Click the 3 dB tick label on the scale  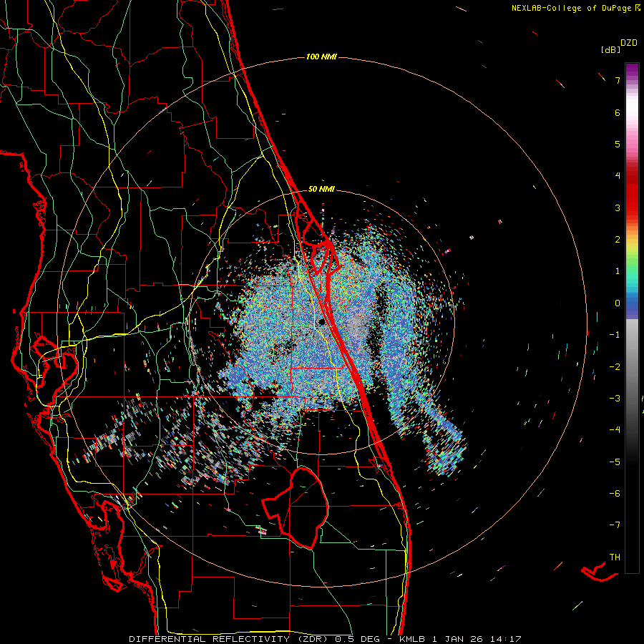click(x=618, y=208)
